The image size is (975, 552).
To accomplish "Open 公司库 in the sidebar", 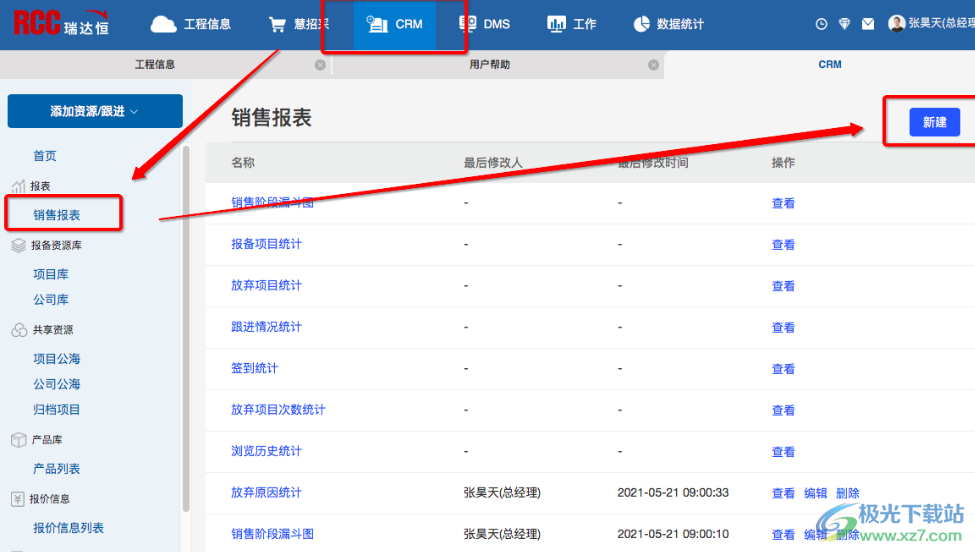I will pos(51,300).
